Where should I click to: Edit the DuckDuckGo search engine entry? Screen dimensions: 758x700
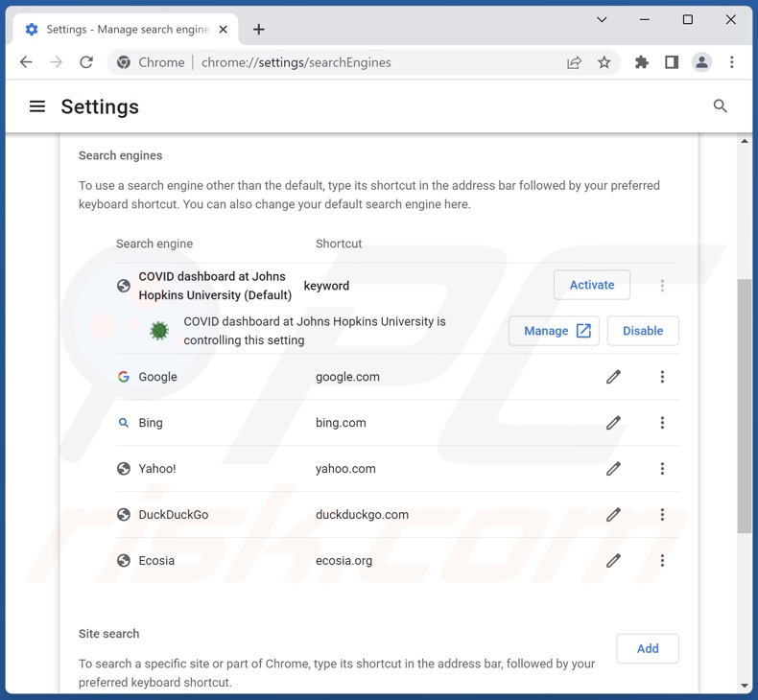coord(613,515)
